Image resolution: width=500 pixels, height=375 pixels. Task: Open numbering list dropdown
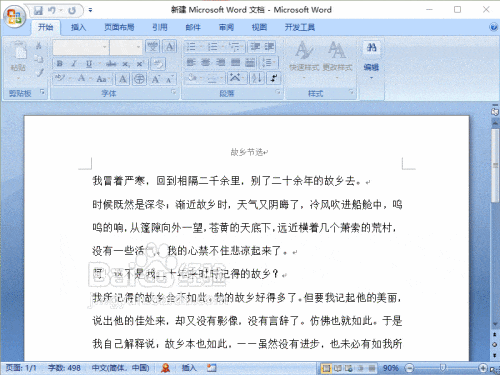coord(224,47)
